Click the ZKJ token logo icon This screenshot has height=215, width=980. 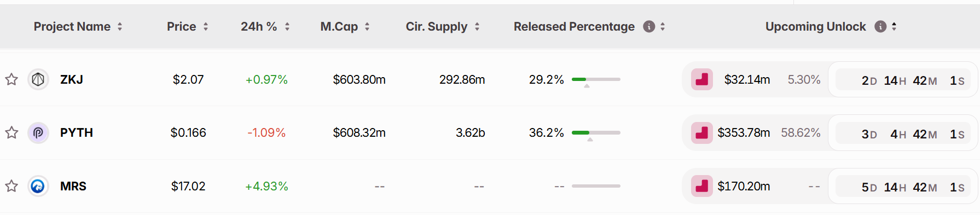pyautogui.click(x=38, y=80)
